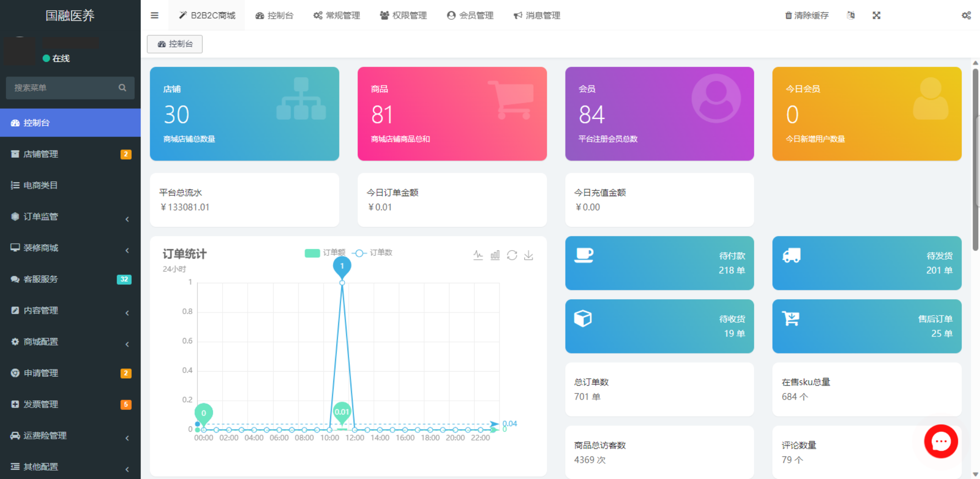Toggle fullscreen mode icon
The width and height of the screenshot is (980, 479).
coord(876,15)
